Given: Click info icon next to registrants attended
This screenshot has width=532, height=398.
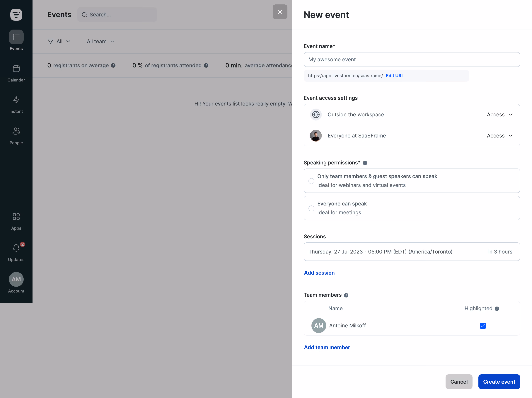Looking at the screenshot, I should click(x=206, y=65).
